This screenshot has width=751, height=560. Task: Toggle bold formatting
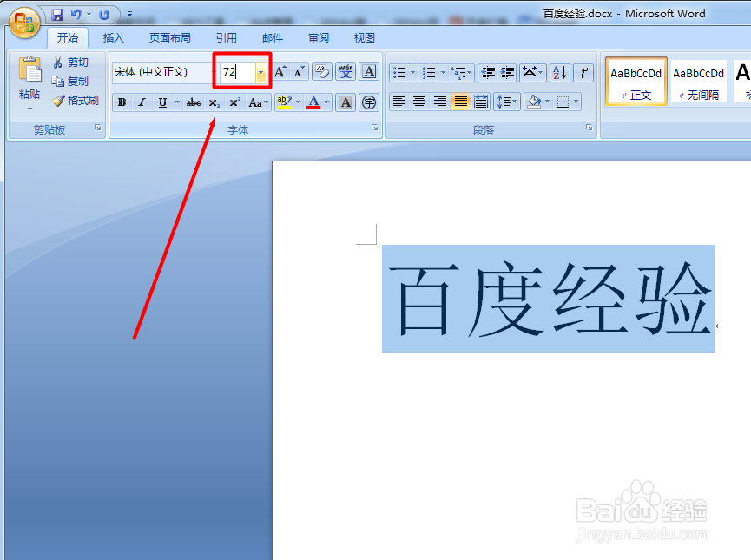pyautogui.click(x=122, y=102)
